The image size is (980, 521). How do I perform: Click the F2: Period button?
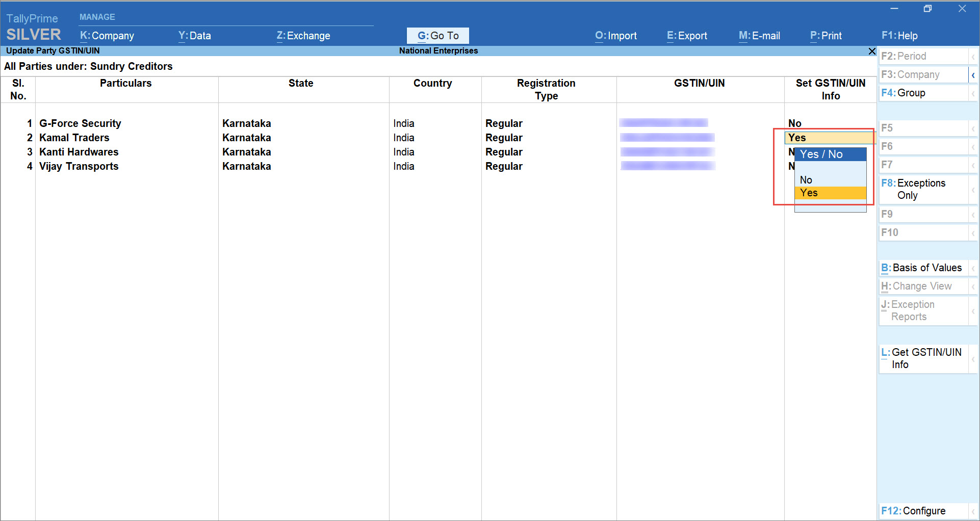click(923, 56)
